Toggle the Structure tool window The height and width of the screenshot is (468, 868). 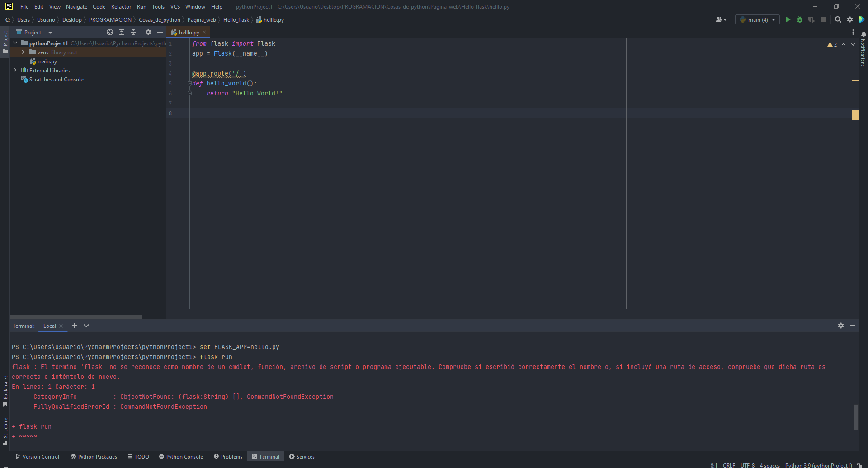point(5,431)
